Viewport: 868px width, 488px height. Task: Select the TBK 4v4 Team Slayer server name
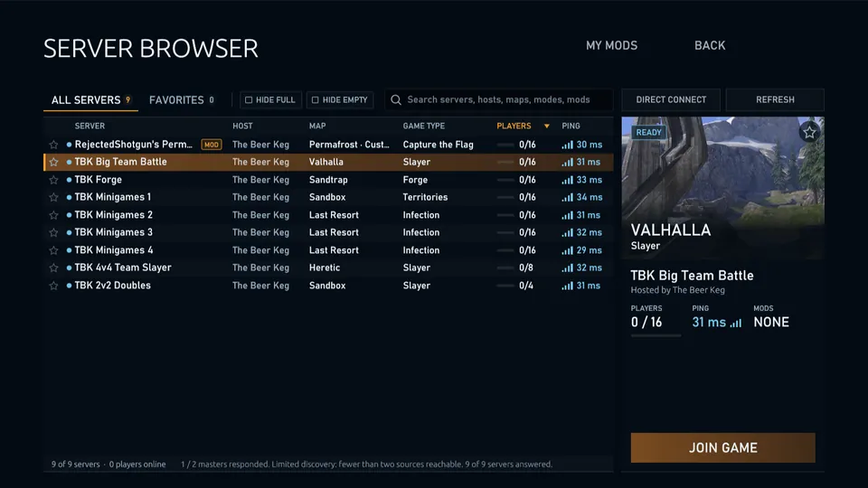pos(123,267)
